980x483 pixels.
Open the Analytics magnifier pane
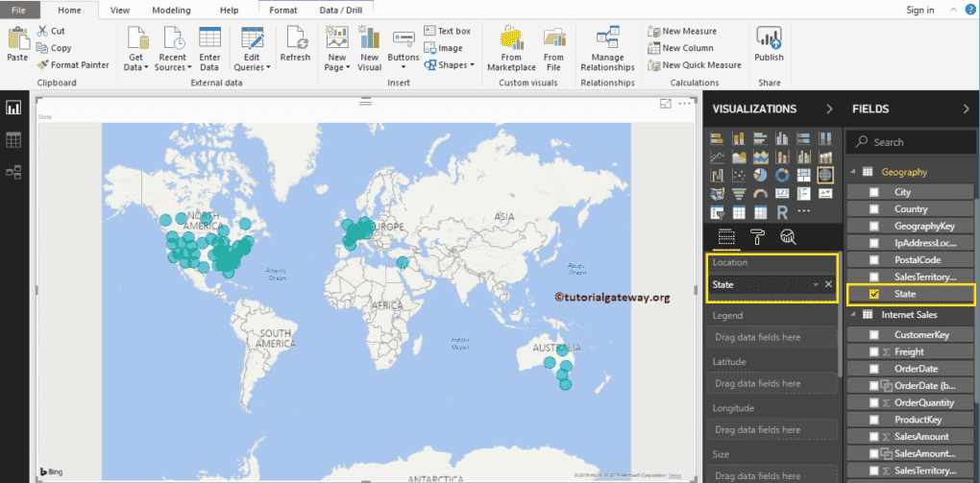[787, 237]
